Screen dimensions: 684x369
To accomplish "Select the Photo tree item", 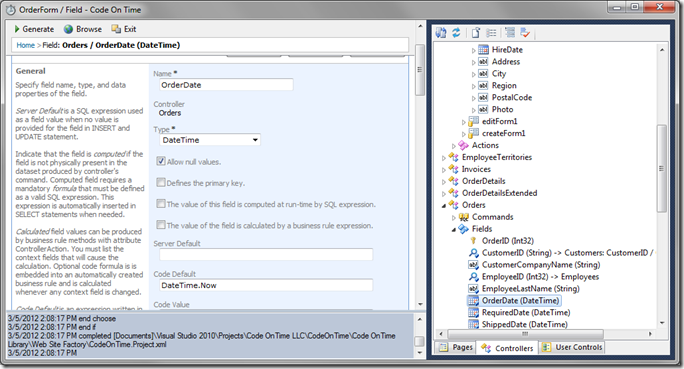I will click(x=502, y=109).
